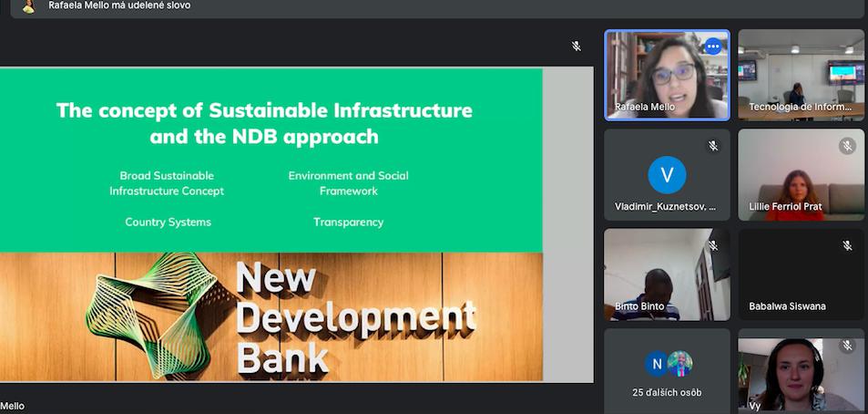Select Lillie Ferriol Prat video tile
The width and height of the screenshot is (868, 414).
801,174
